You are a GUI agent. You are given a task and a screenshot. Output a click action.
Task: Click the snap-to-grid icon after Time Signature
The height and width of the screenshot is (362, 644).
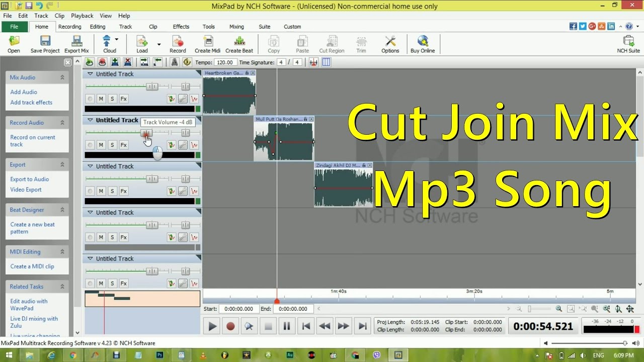coord(326,62)
